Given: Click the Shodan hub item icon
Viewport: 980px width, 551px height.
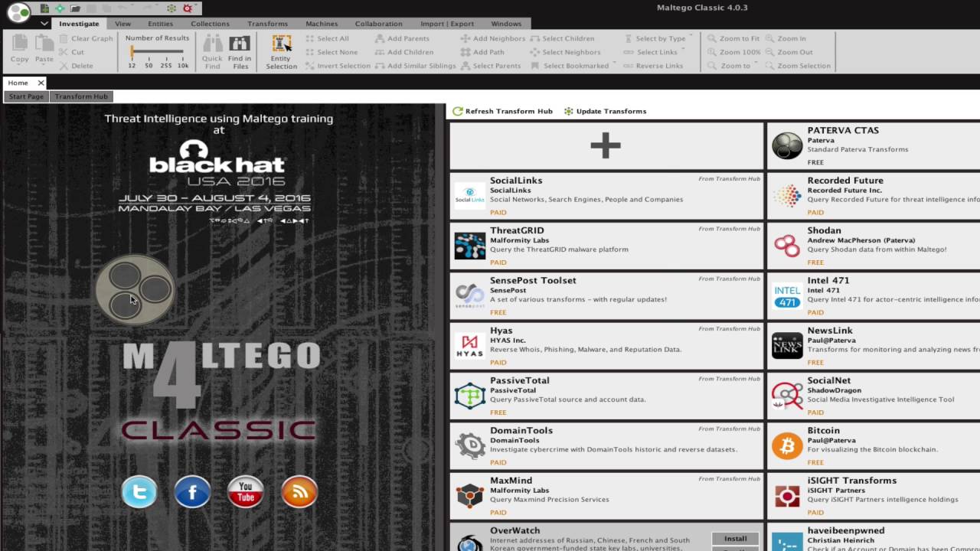Looking at the screenshot, I should [x=787, y=246].
